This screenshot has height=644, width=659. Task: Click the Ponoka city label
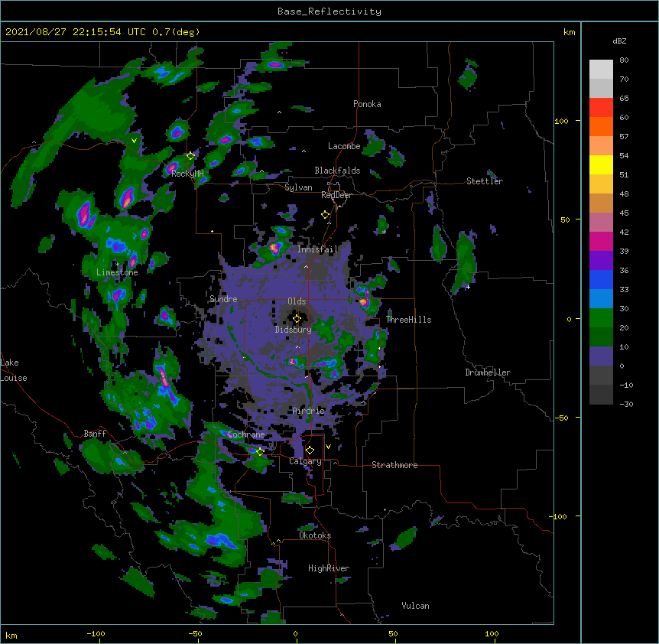click(367, 104)
